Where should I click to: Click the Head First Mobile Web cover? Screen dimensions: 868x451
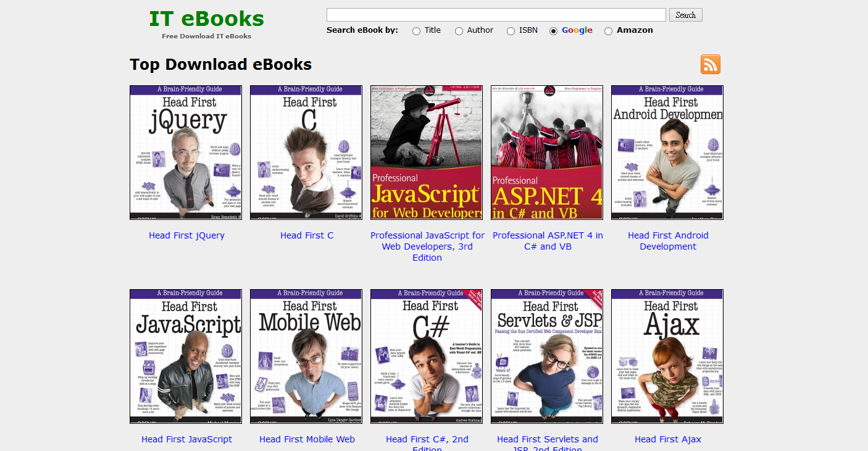[x=306, y=356]
